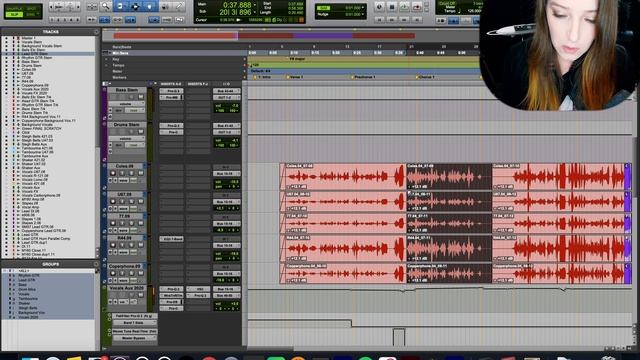Click the Stop transport button

point(392,7)
